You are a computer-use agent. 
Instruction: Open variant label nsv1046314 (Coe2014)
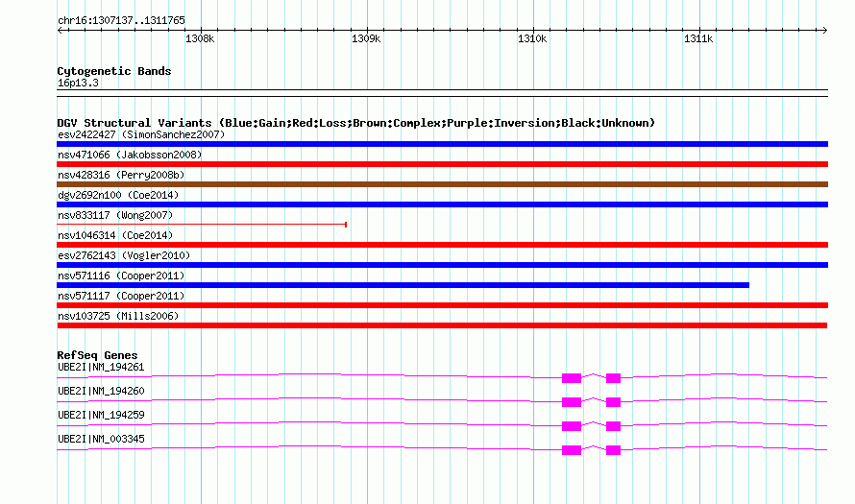click(115, 235)
